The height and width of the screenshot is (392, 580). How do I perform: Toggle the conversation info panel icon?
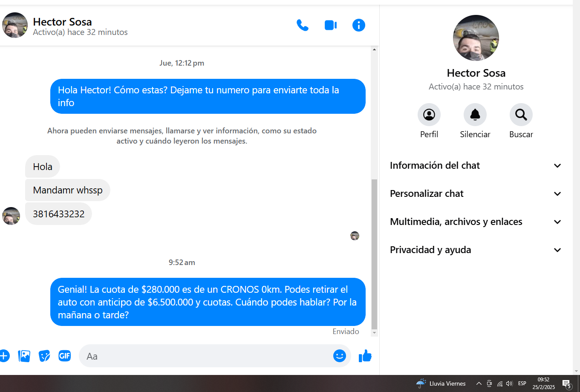[x=358, y=26]
